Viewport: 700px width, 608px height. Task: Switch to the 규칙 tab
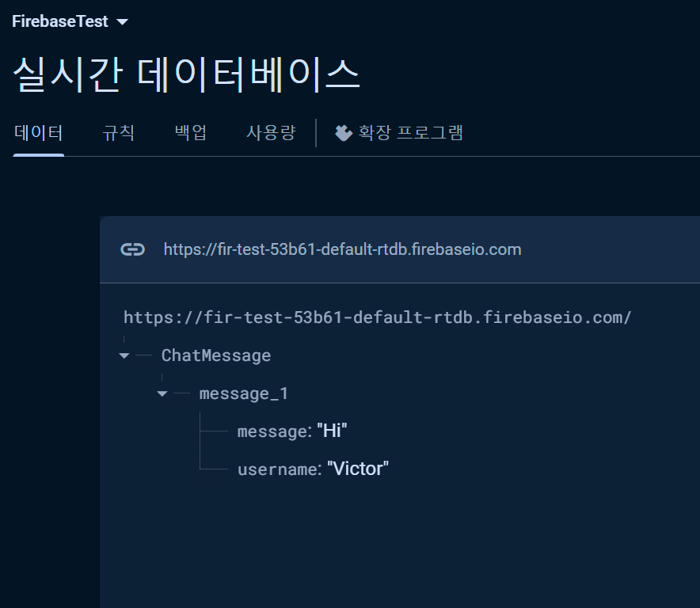[118, 133]
